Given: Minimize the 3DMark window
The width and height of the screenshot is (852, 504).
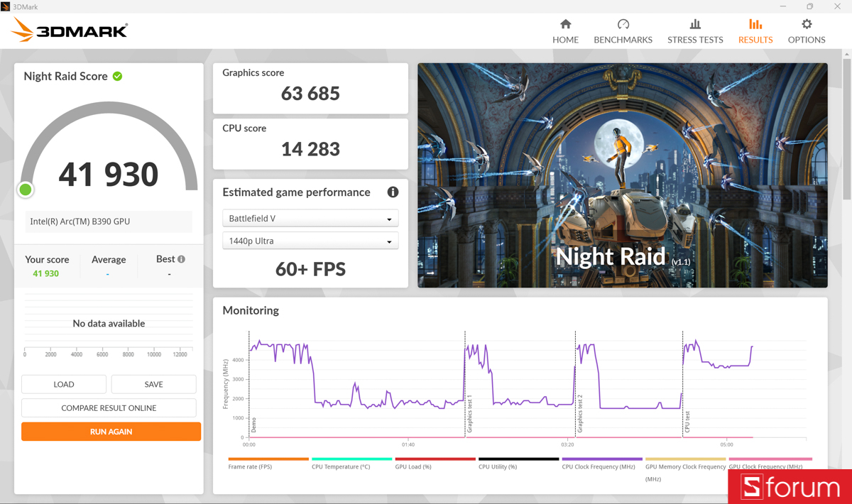Looking at the screenshot, I should coord(783,6).
